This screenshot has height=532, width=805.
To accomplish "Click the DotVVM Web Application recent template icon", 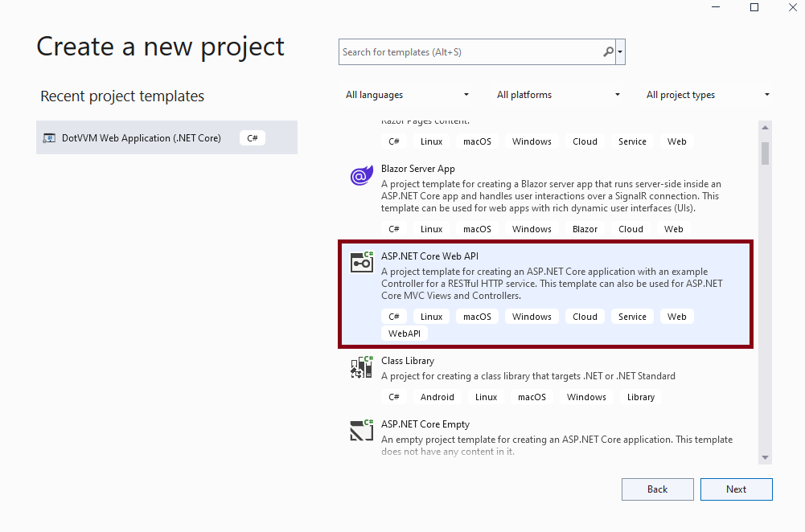I will point(49,138).
